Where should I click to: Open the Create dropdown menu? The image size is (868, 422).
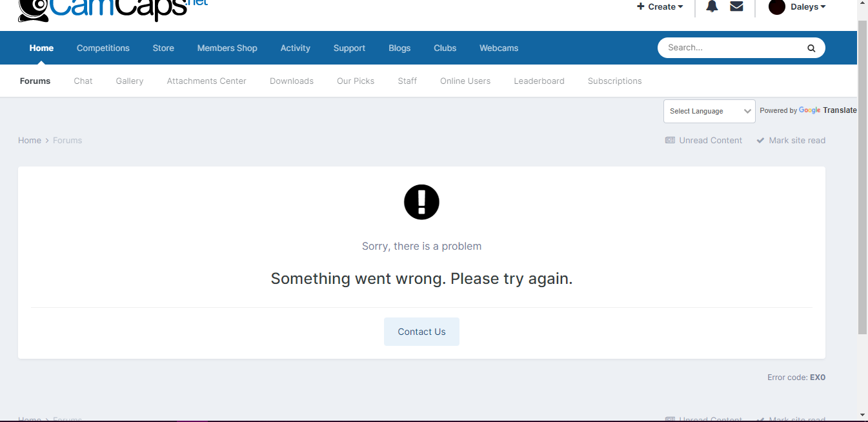(x=660, y=6)
